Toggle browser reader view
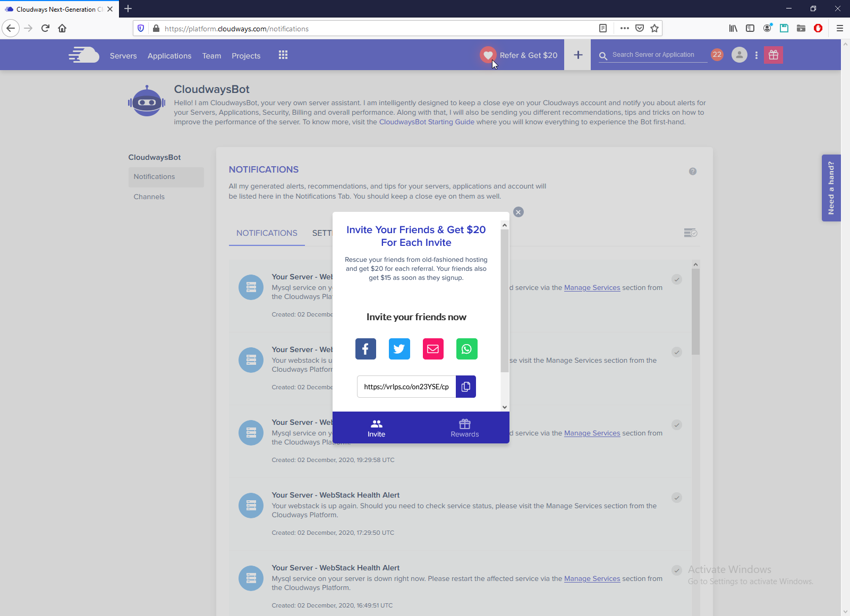The image size is (850, 616). pos(603,28)
